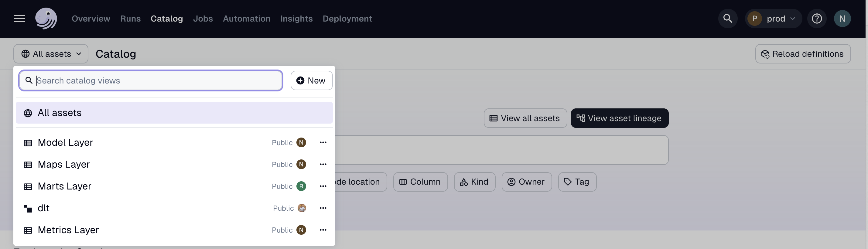Focus the Search catalog views field
This screenshot has width=868, height=249.
pyautogui.click(x=151, y=80)
